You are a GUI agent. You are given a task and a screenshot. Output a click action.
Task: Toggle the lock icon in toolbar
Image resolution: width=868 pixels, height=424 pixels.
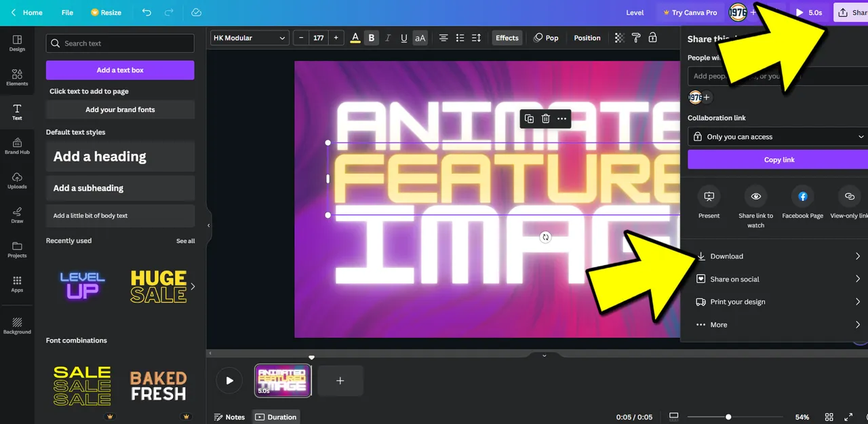point(652,38)
